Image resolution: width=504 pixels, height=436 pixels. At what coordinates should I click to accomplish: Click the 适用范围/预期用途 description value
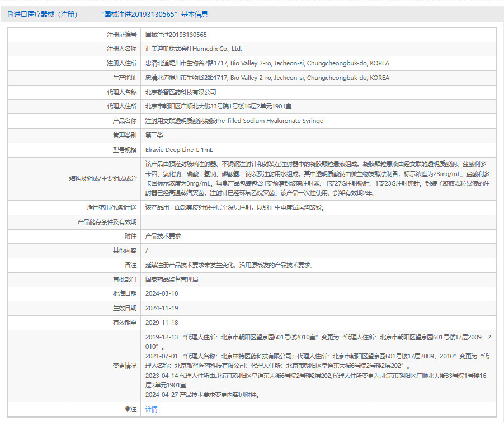coord(234,207)
